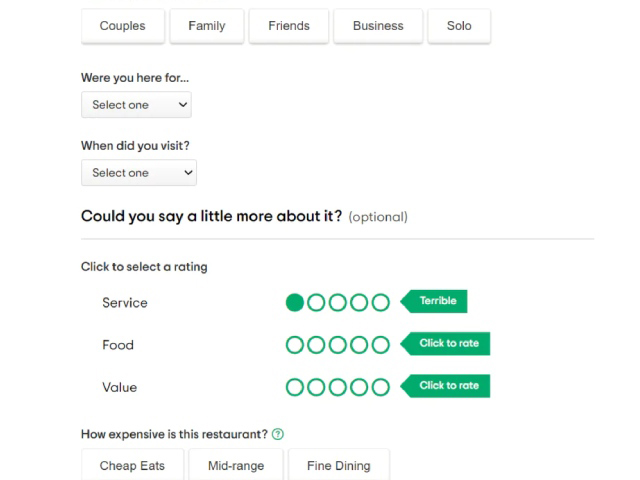Select the Business visit type
Image resolution: width=640 pixels, height=480 pixels.
(x=378, y=26)
